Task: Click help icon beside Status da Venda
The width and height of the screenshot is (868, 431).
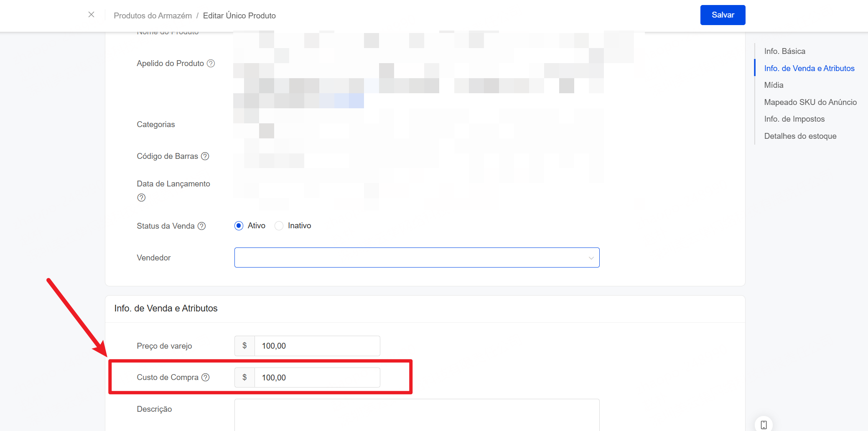Action: (x=202, y=226)
